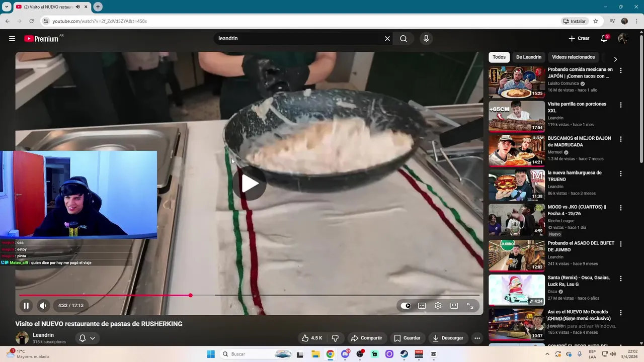
Task: Like the video with 4.5 K likes
Action: 312,338
